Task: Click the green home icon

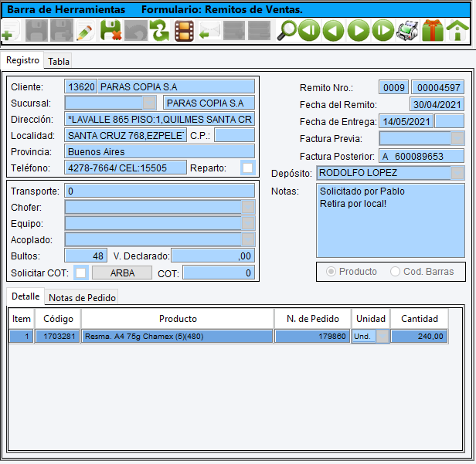Action: tap(457, 31)
